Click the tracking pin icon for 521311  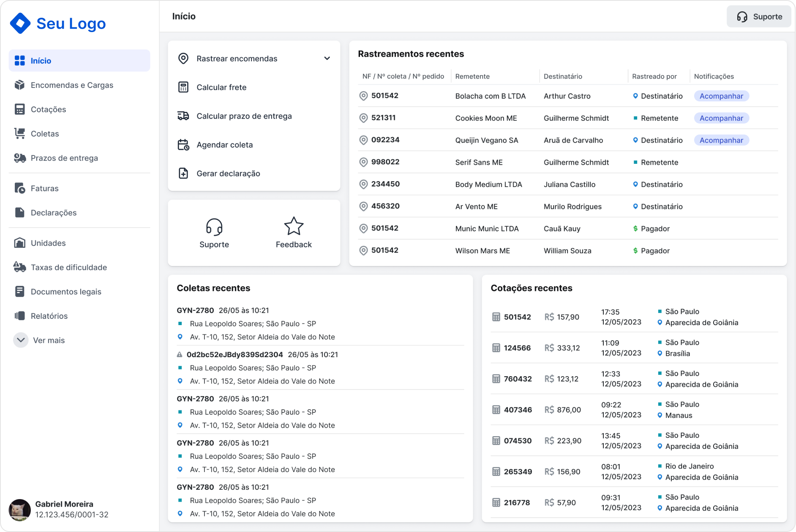(363, 118)
